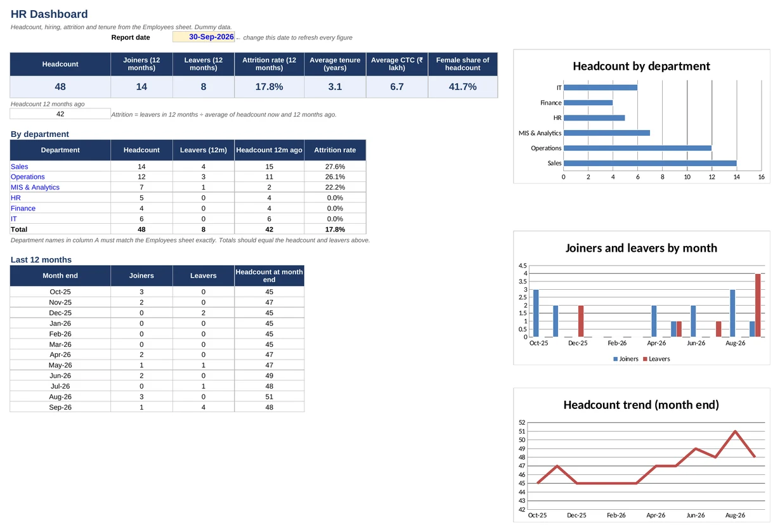The width and height of the screenshot is (780, 532).
Task: Click the Headcount 12 months ago value 42
Action: pyautogui.click(x=60, y=114)
